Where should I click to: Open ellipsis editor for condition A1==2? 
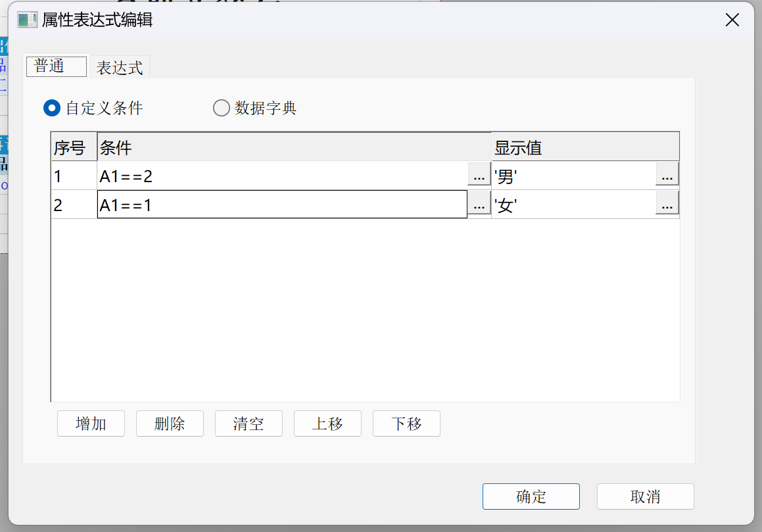pos(479,176)
